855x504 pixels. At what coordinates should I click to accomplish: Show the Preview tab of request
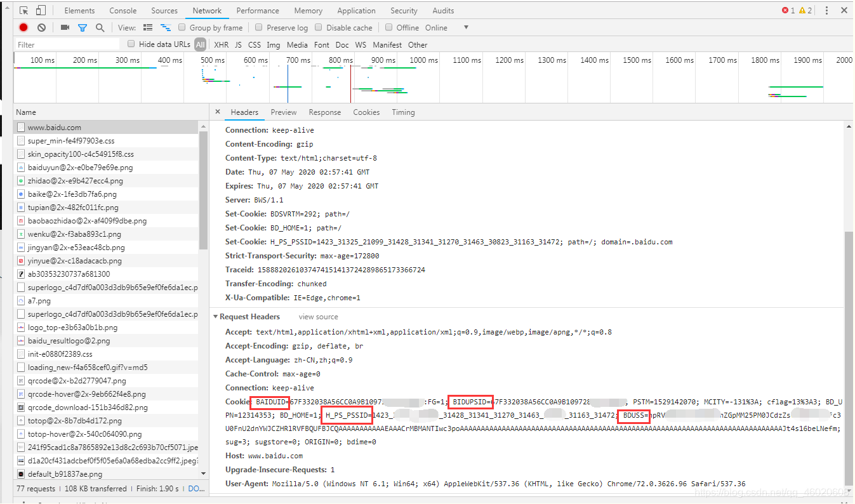pos(284,112)
